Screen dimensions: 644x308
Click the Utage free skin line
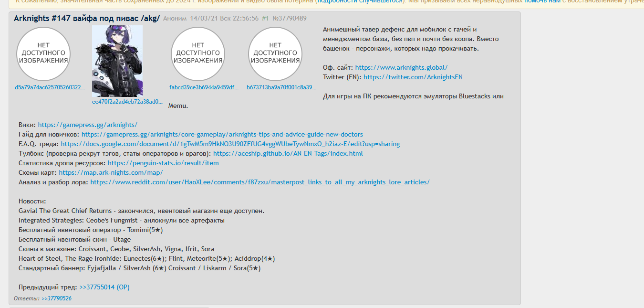(74, 240)
